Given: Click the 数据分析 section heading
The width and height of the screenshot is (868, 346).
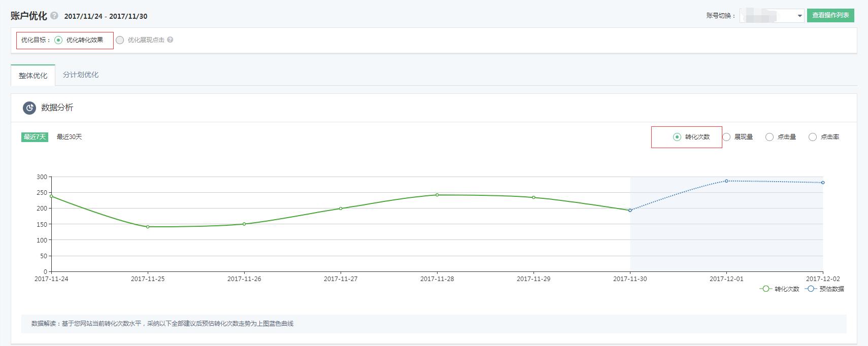Looking at the screenshot, I should [57, 108].
